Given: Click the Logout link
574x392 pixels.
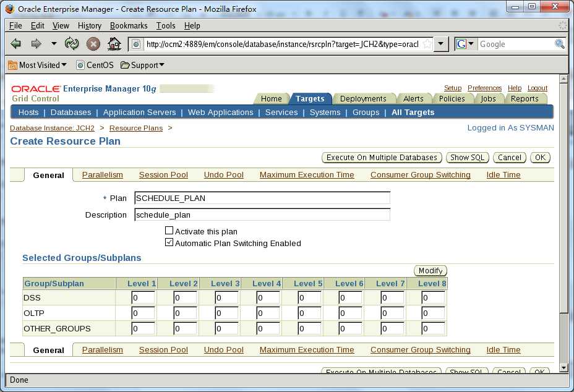Looking at the screenshot, I should [x=538, y=88].
